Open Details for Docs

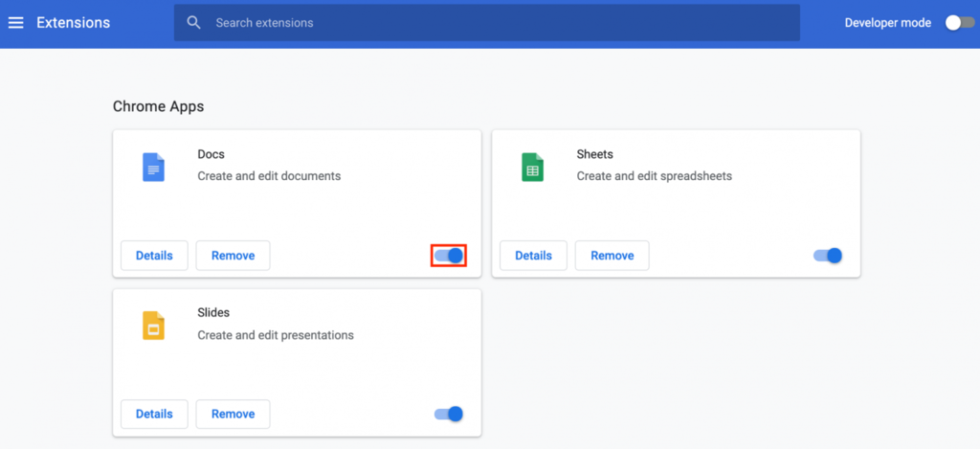tap(154, 256)
